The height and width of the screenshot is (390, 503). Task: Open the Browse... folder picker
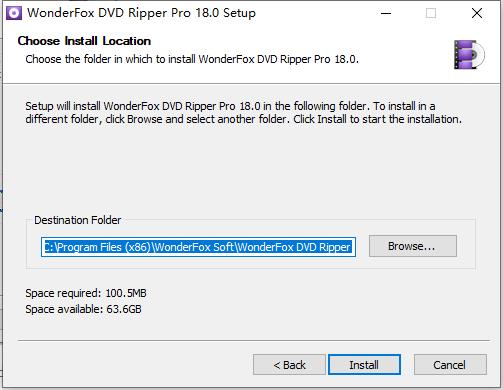point(413,246)
